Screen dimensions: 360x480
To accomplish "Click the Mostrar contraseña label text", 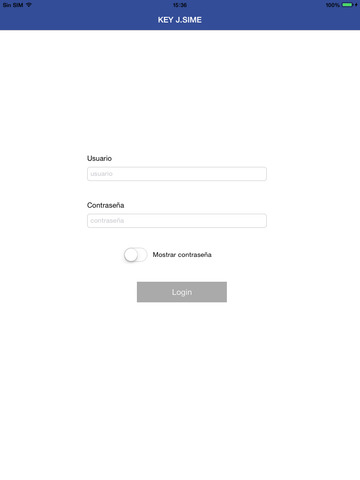I will [x=182, y=255].
